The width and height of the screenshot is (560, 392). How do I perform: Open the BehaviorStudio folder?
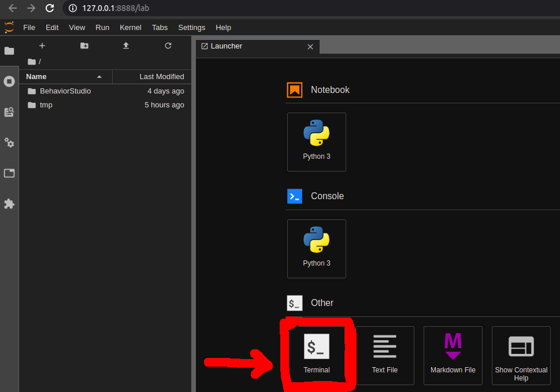click(x=65, y=91)
